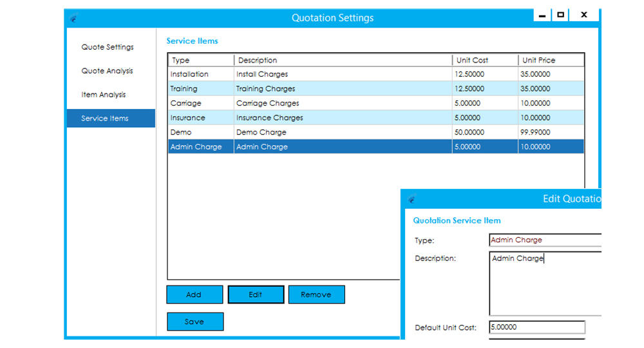Click Training unit cost 12.50000
The width and height of the screenshot is (644, 348).
486,89
